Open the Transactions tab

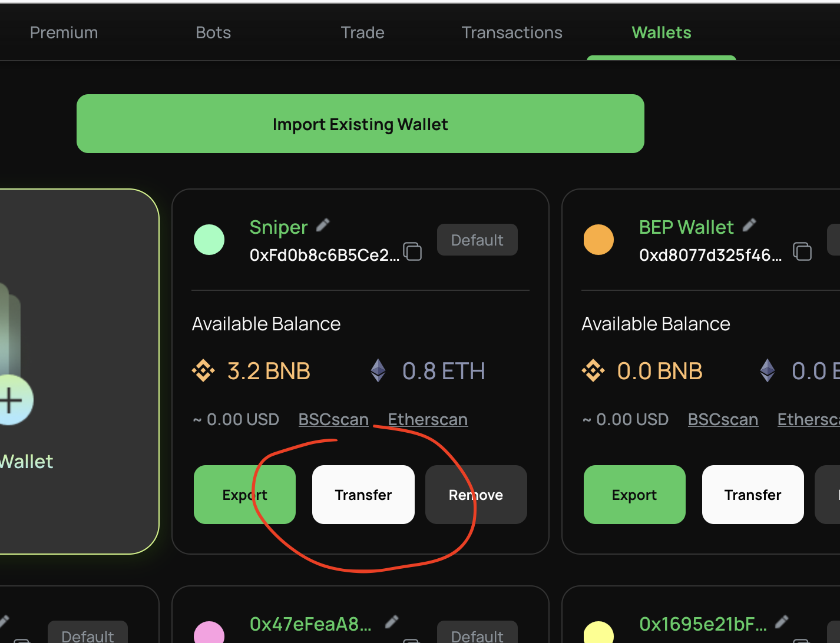pyautogui.click(x=512, y=32)
